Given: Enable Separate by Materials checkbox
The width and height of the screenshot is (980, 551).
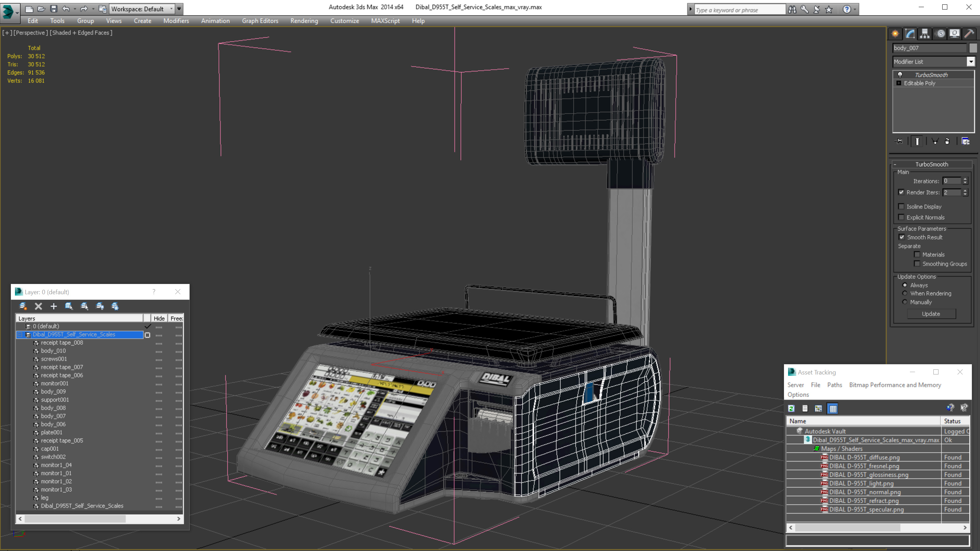Looking at the screenshot, I should click(x=917, y=254).
